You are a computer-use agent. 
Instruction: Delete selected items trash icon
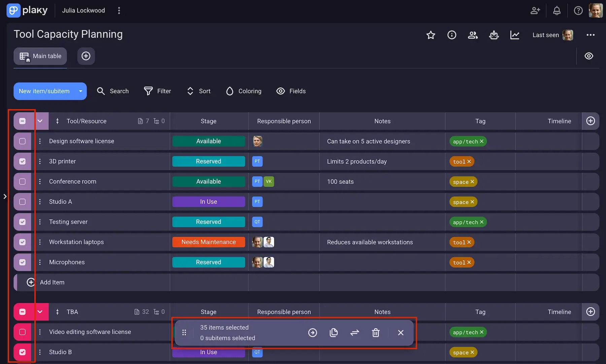click(376, 333)
